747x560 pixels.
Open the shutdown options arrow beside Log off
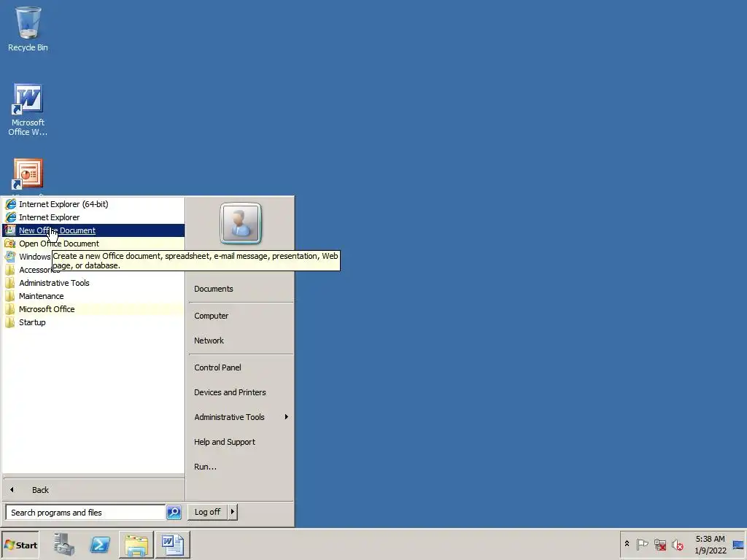point(233,512)
